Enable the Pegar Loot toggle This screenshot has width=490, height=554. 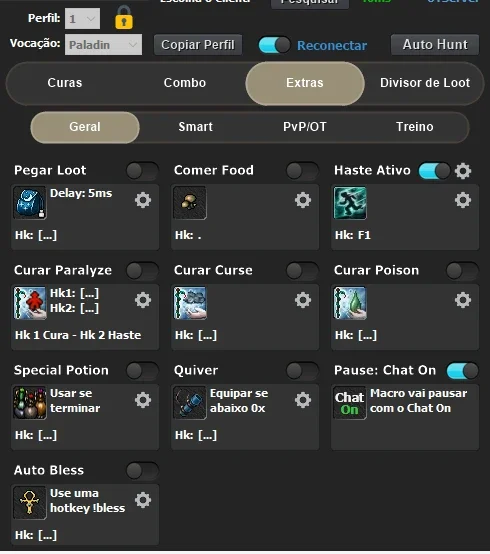tap(142, 171)
